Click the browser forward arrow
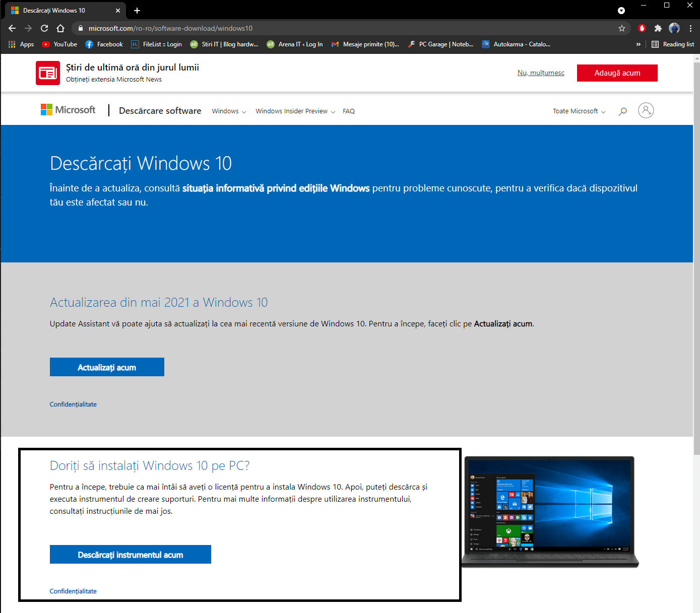 [28, 28]
